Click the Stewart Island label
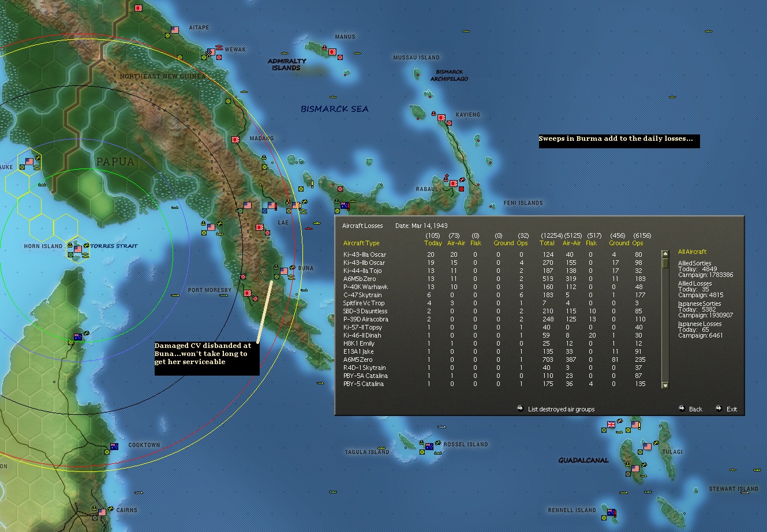This screenshot has height=532, width=767. point(734,489)
